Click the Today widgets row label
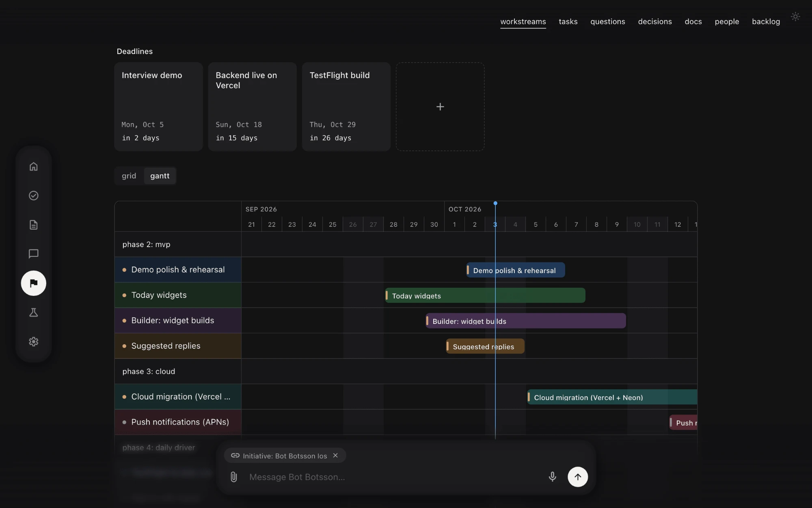Screen dimensions: 812x508 [178, 295]
